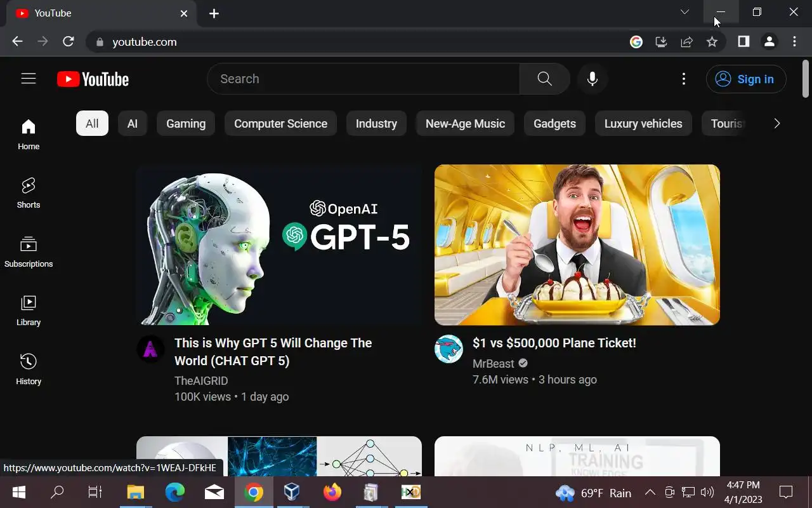
Task: Open Shorts in sidebar
Action: tap(29, 193)
